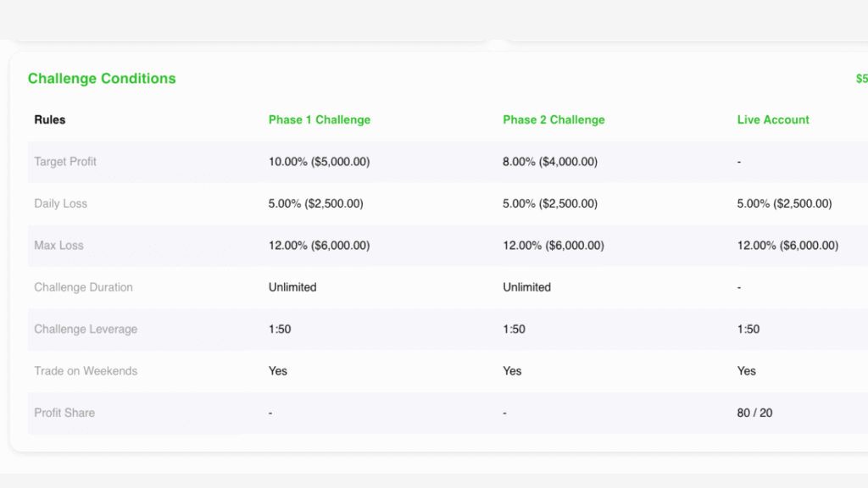This screenshot has height=488, width=868.
Task: Click the Target Profit row label
Action: [x=65, y=161]
